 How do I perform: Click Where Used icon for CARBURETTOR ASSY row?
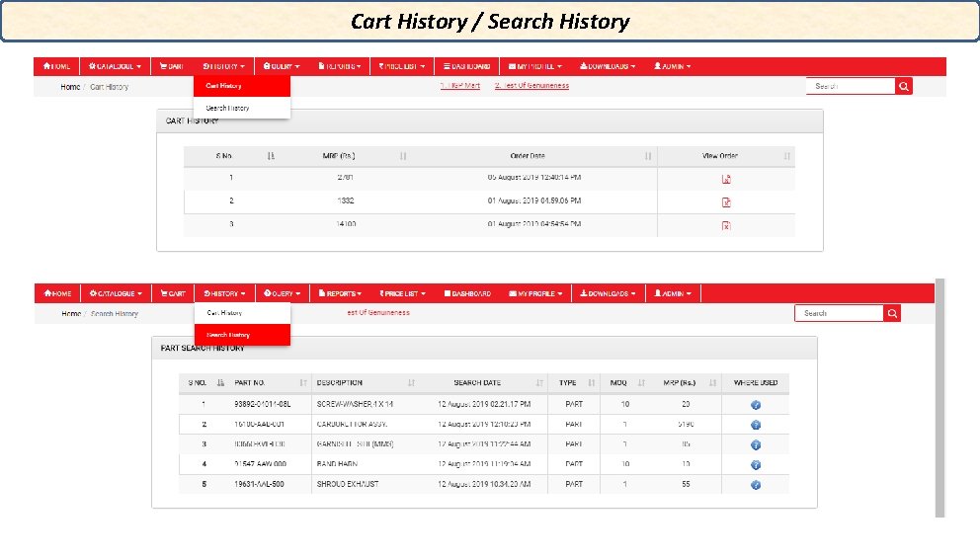click(756, 425)
